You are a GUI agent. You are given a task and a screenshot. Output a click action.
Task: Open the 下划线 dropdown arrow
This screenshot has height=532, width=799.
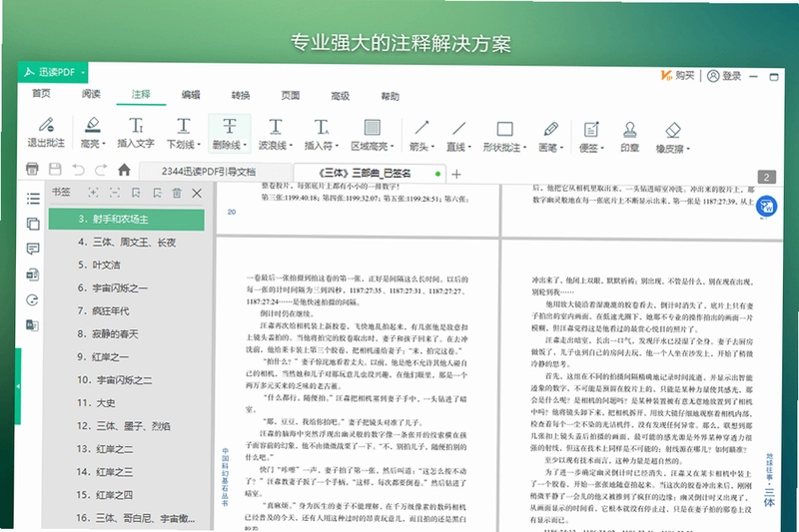[199, 145]
